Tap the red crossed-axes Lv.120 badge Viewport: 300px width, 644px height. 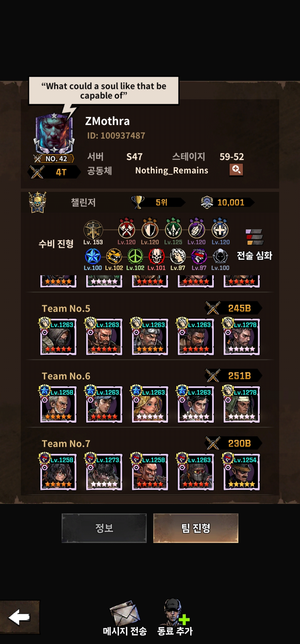click(x=127, y=229)
